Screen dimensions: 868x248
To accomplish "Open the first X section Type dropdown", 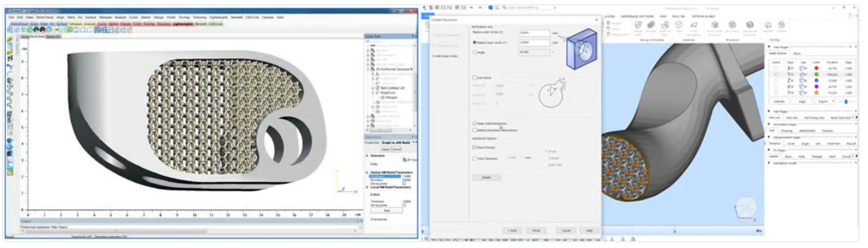I will point(790,68).
